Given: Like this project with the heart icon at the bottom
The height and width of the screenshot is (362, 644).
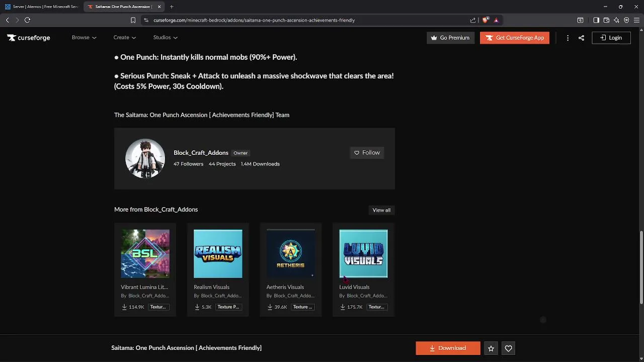Looking at the screenshot, I should 508,348.
